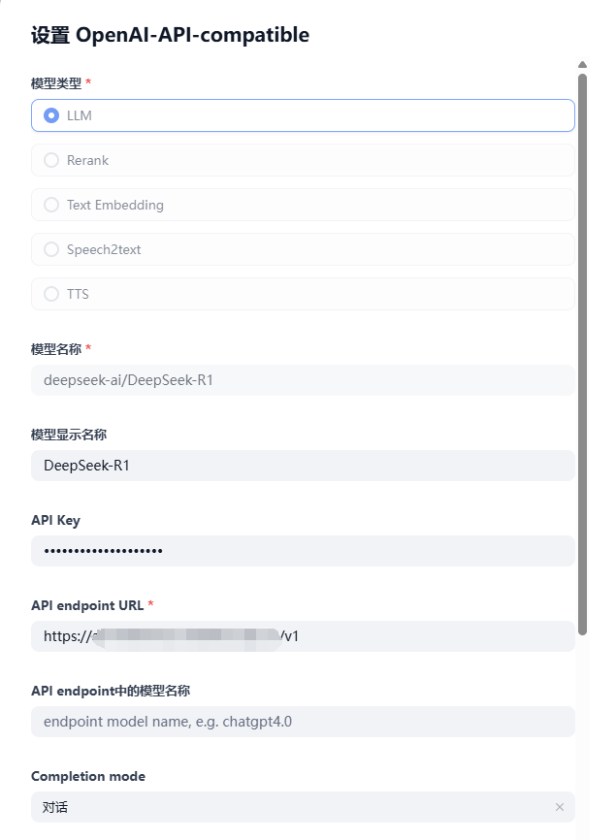
Task: Click the TTS option row
Action: click(303, 294)
